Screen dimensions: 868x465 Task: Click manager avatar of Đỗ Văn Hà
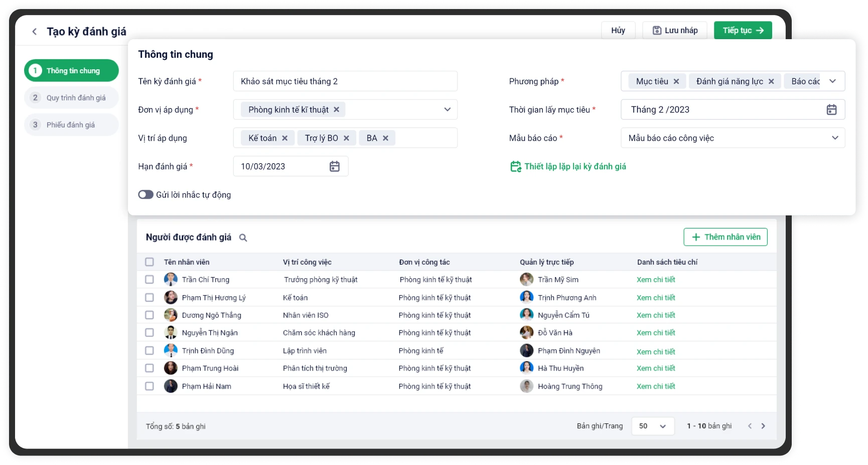pyautogui.click(x=526, y=332)
